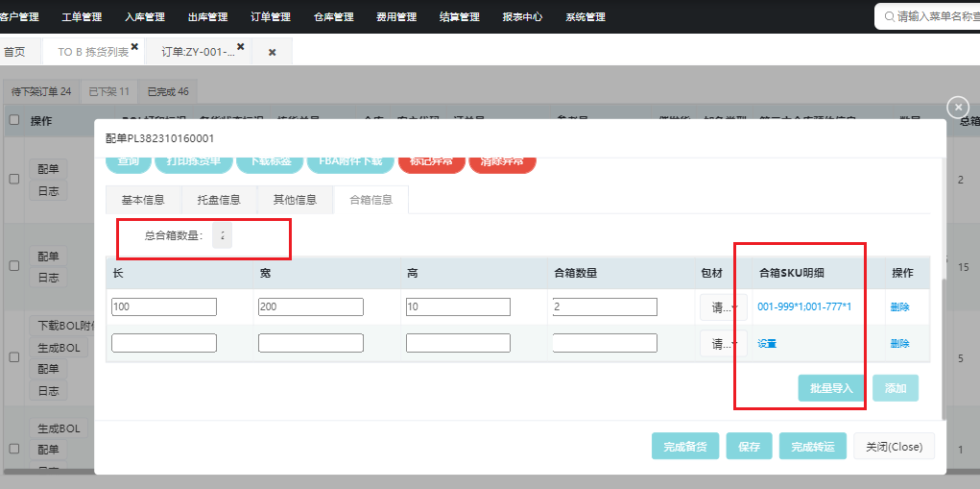Tick checkbox of row with total 15

pos(14,266)
